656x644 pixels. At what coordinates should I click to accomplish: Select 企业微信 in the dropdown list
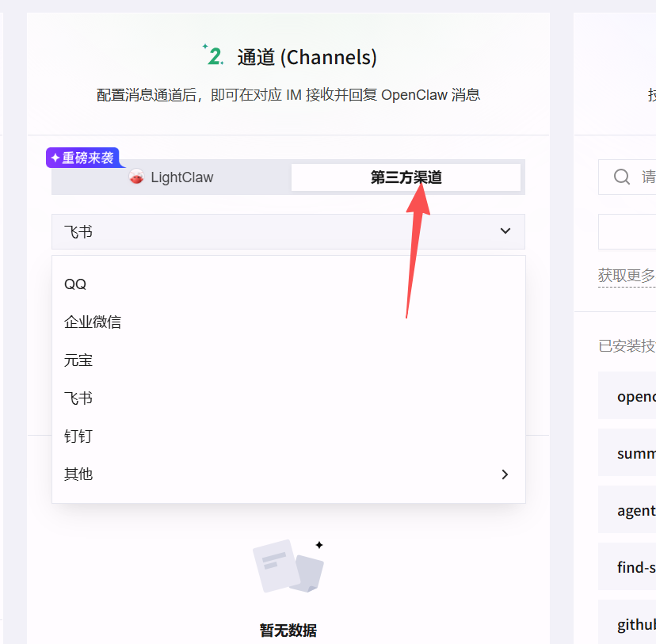pos(93,322)
